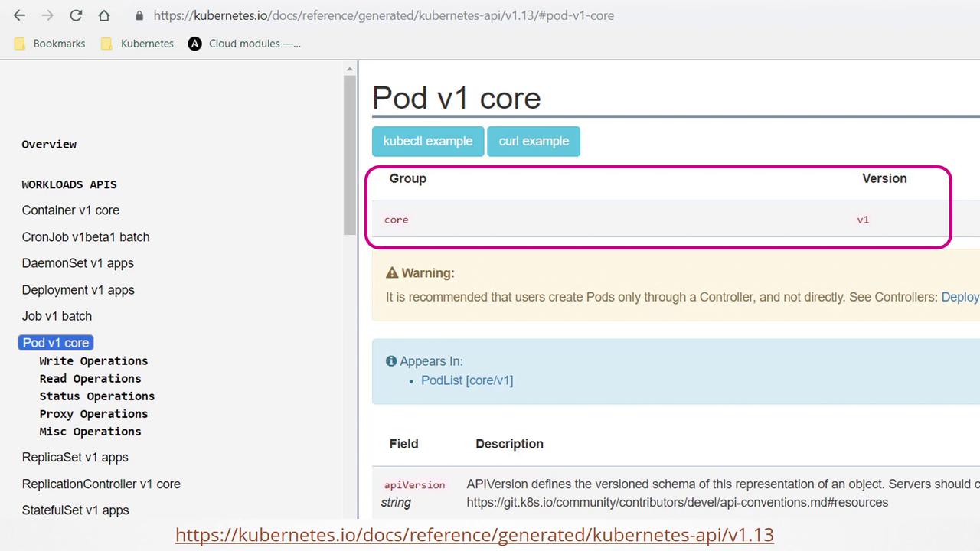Screen dimensions: 980x551
Task: Open the Overview sidebar item
Action: [49, 144]
